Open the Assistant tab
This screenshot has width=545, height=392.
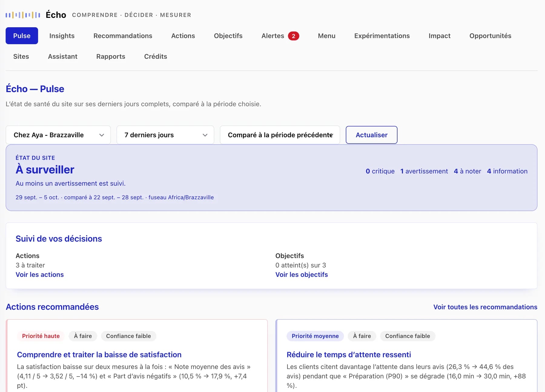pyautogui.click(x=63, y=56)
